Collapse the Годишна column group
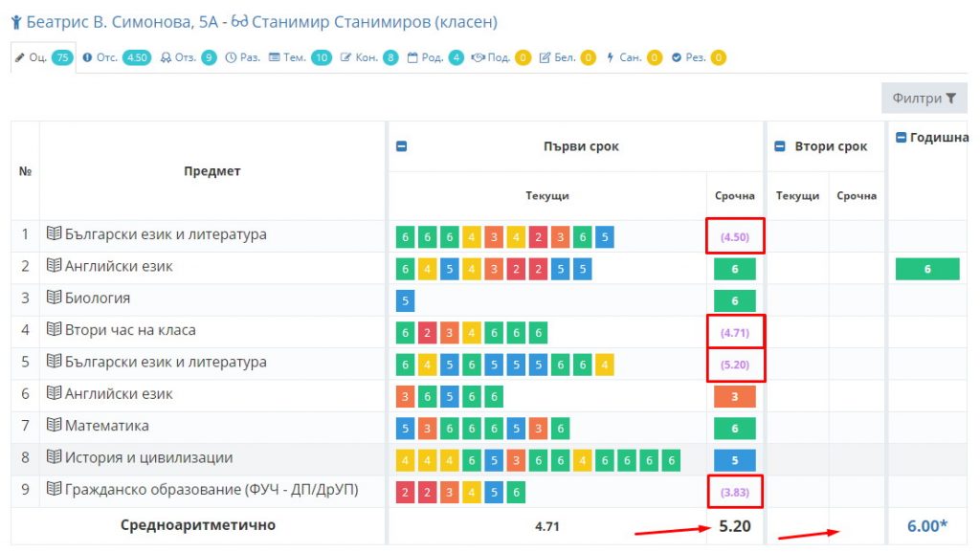The height and width of the screenshot is (553, 980). (x=902, y=138)
